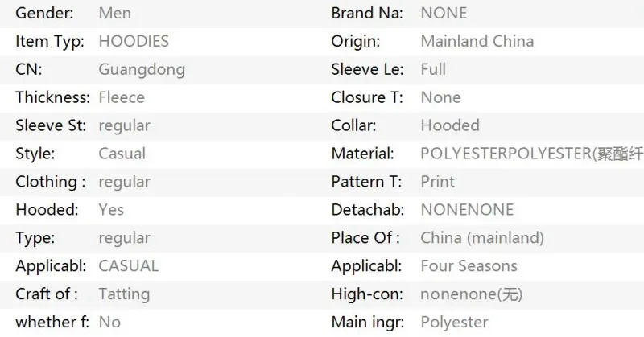Click the Guangdong value
Screen dimensions: 644x337
(x=142, y=69)
